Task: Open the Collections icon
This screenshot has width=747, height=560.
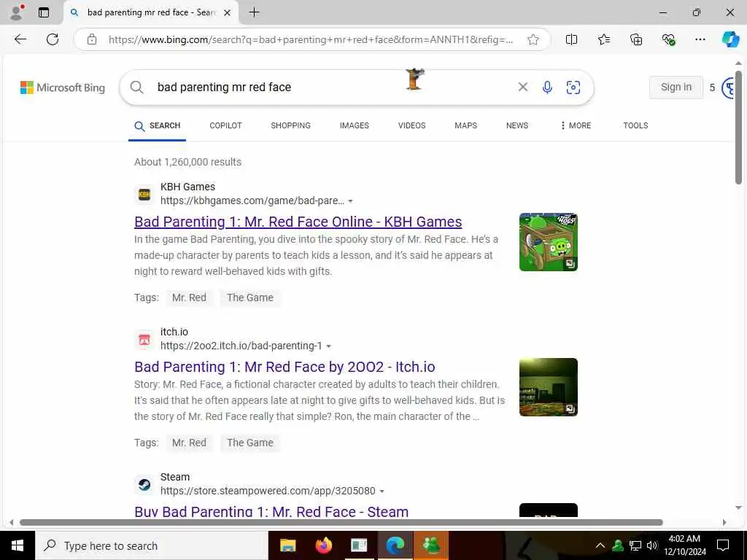Action: (x=636, y=39)
